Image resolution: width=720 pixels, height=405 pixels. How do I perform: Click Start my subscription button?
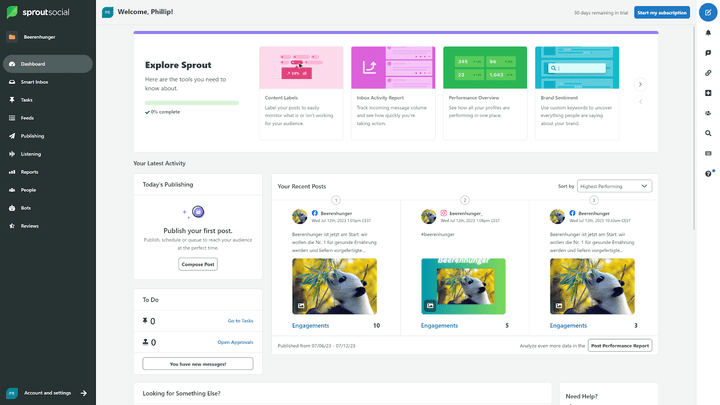coord(661,12)
